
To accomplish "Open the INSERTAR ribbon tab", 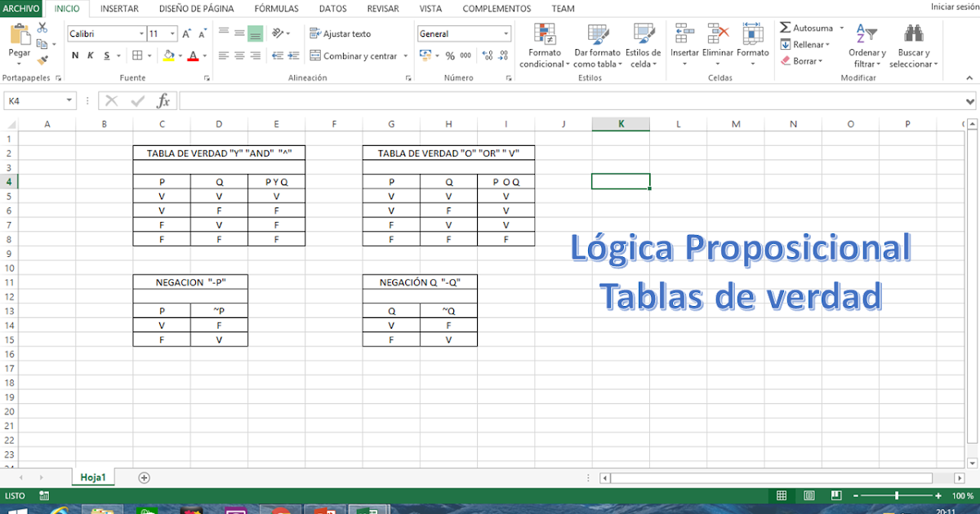I will (119, 8).
